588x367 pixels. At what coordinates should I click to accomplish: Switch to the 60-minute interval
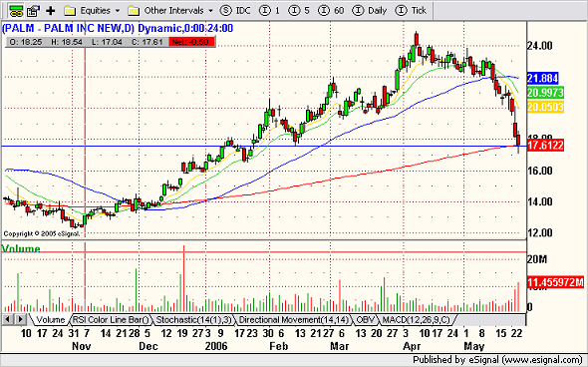331,11
